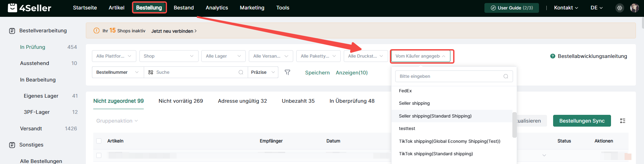The width and height of the screenshot is (644, 164).
Task: Click the search magnifier in Suche field
Action: [x=241, y=72]
